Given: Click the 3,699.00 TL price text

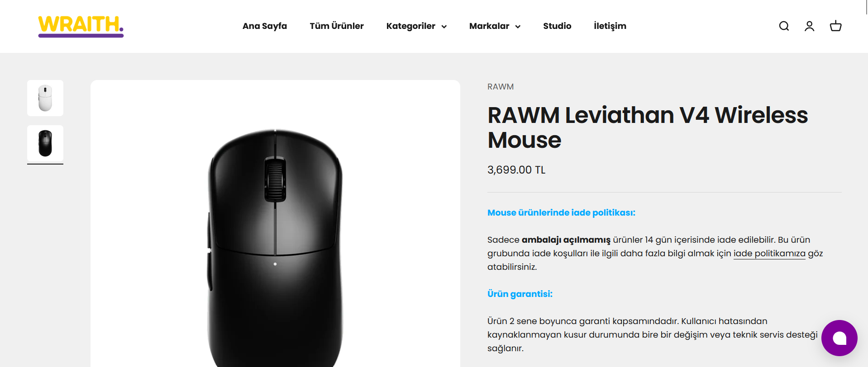Looking at the screenshot, I should (516, 170).
